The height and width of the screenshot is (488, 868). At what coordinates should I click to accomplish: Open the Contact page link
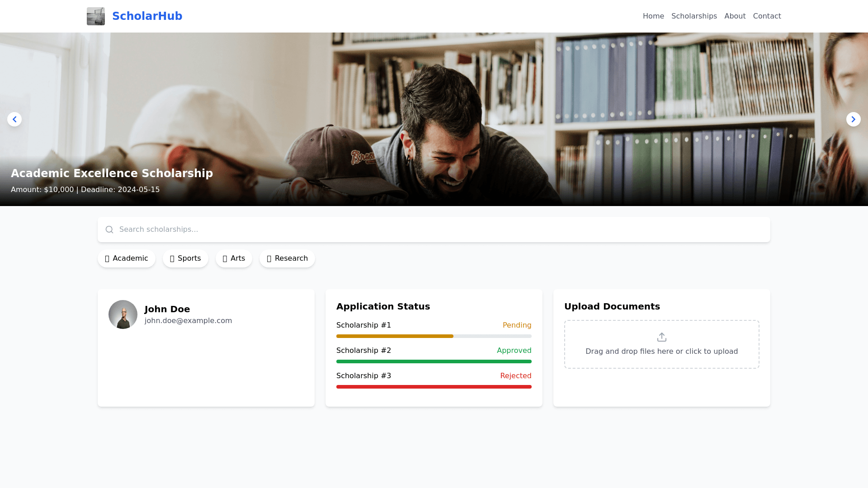pos(767,16)
